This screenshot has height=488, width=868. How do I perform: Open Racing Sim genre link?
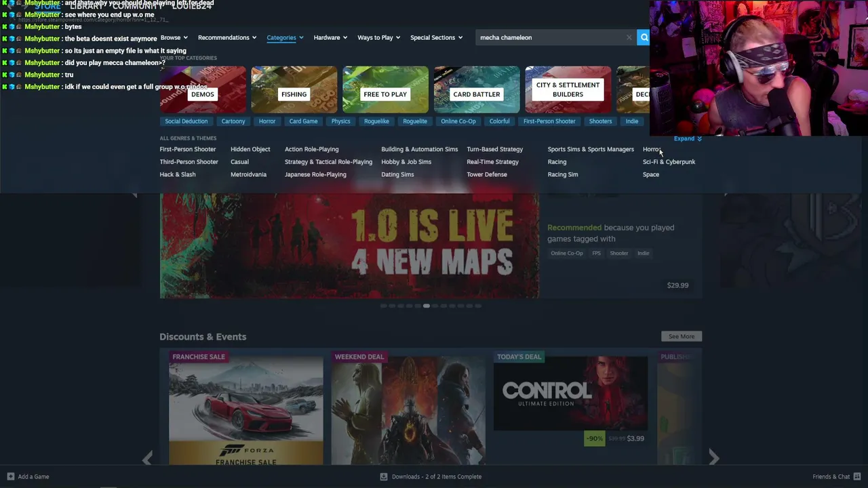[x=563, y=174]
